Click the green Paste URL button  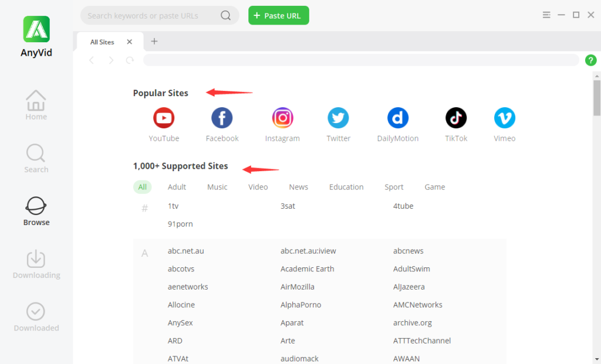point(279,15)
